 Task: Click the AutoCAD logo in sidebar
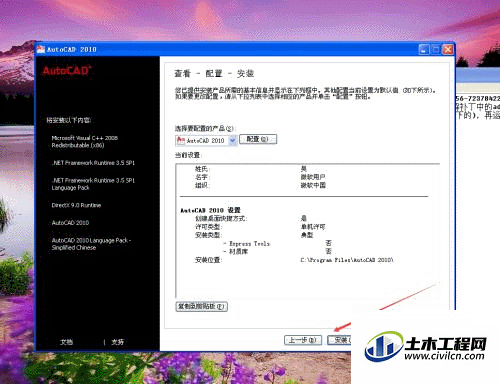(67, 71)
